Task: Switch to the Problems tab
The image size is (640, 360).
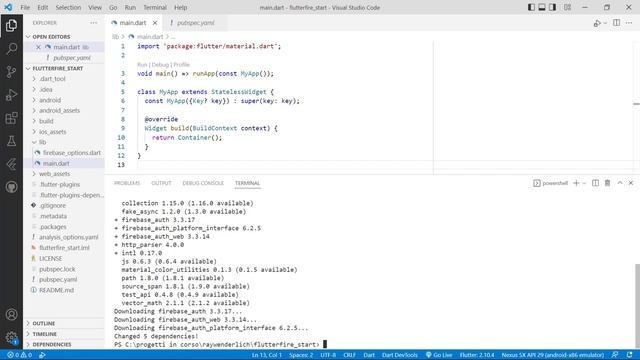Action: (127, 183)
